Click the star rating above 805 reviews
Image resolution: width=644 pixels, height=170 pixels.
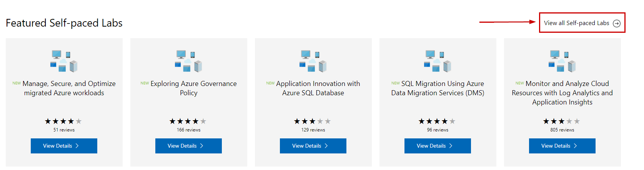tap(562, 121)
